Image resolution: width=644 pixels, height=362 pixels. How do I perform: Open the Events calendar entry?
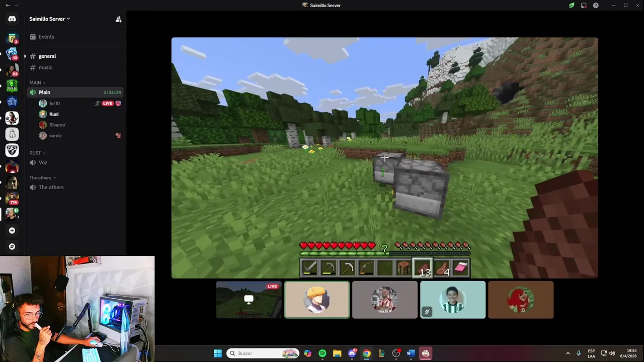coord(75,37)
